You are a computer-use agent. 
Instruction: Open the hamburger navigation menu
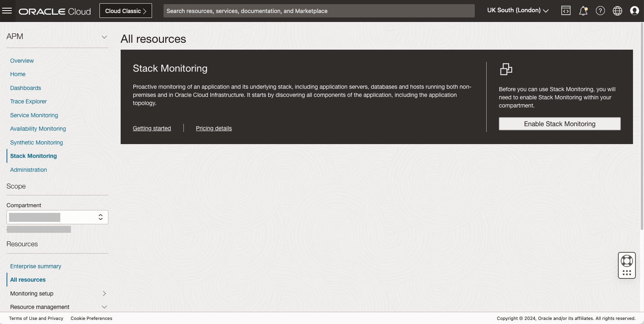[x=7, y=11]
